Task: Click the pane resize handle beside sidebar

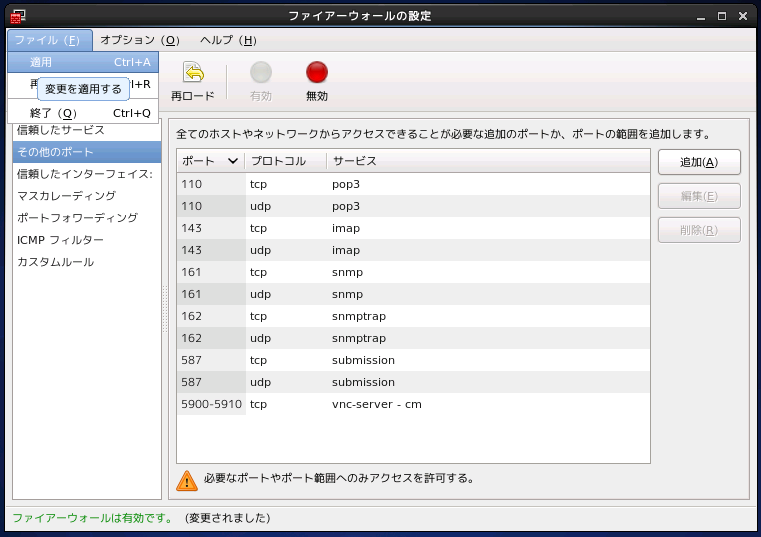Action: [165, 309]
